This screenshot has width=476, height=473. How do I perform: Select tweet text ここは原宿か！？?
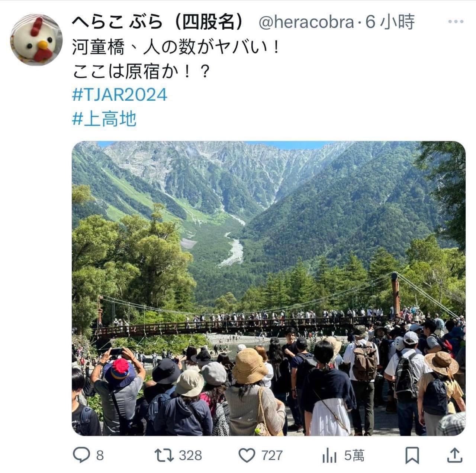coord(141,71)
